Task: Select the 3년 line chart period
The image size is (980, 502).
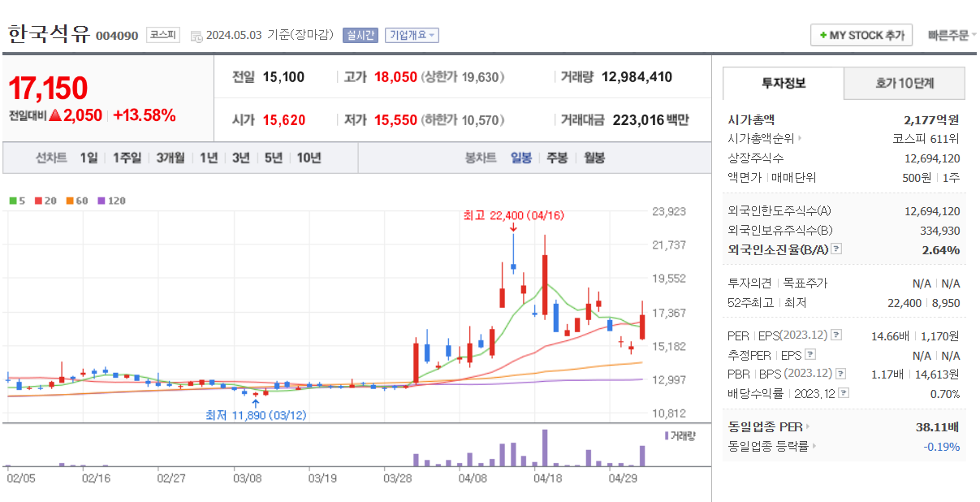Action: click(x=240, y=158)
